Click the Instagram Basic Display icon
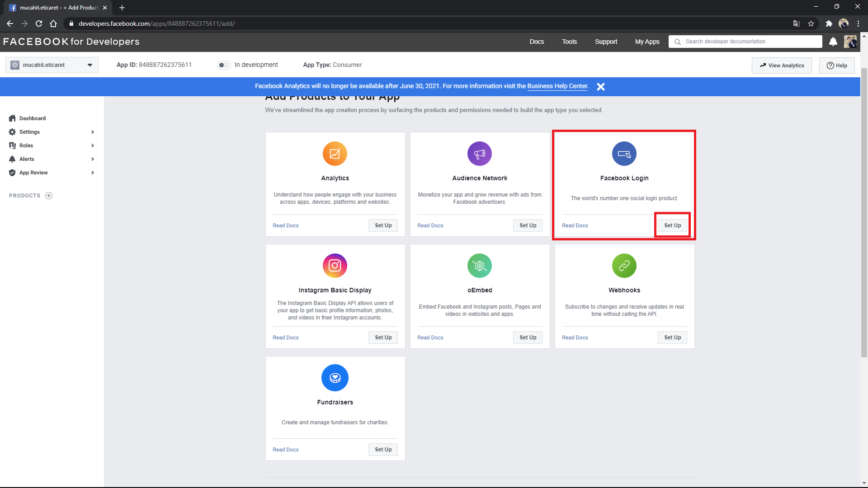This screenshot has height=488, width=868. point(335,266)
